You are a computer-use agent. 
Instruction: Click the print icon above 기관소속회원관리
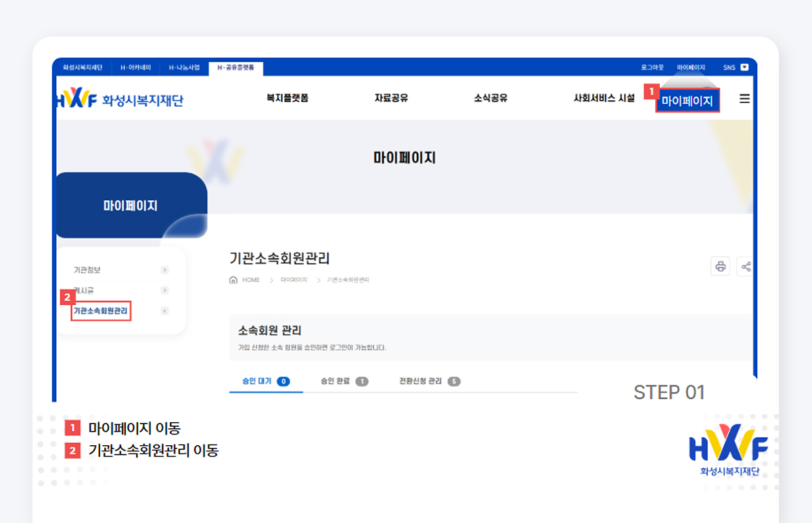(720, 266)
